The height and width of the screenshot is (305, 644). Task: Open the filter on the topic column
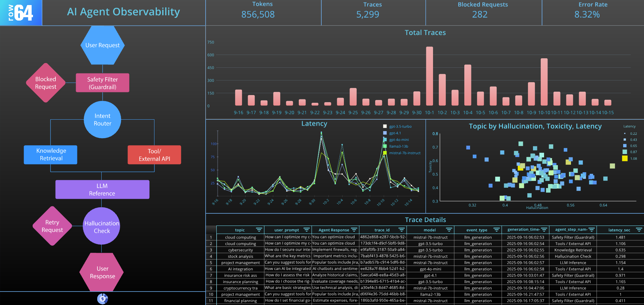click(x=259, y=230)
